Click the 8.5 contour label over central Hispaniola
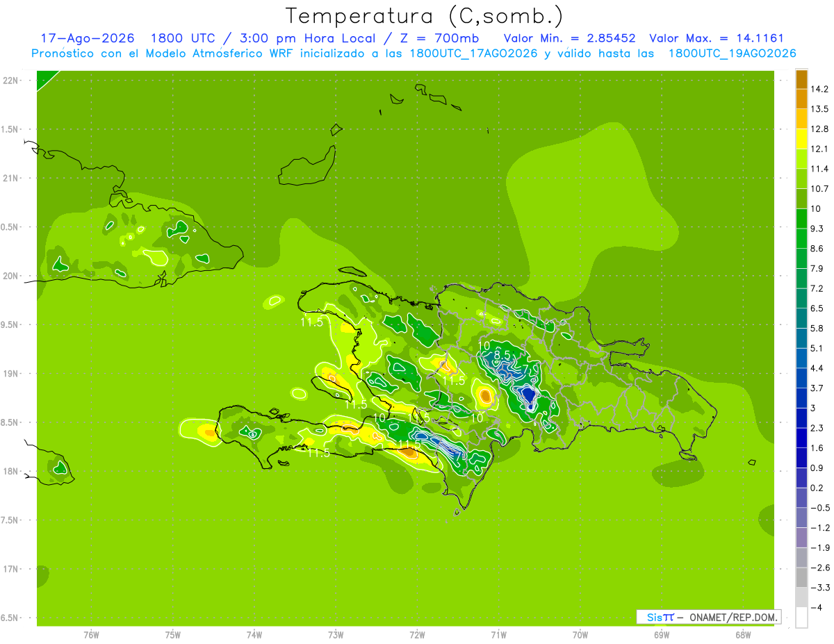The image size is (834, 644). point(502,355)
